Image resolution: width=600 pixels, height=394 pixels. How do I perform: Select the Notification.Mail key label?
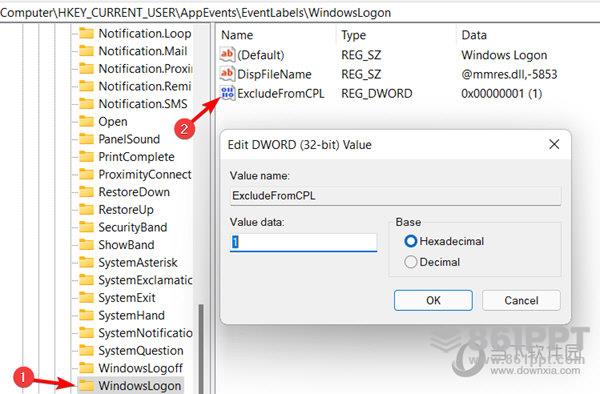143,51
